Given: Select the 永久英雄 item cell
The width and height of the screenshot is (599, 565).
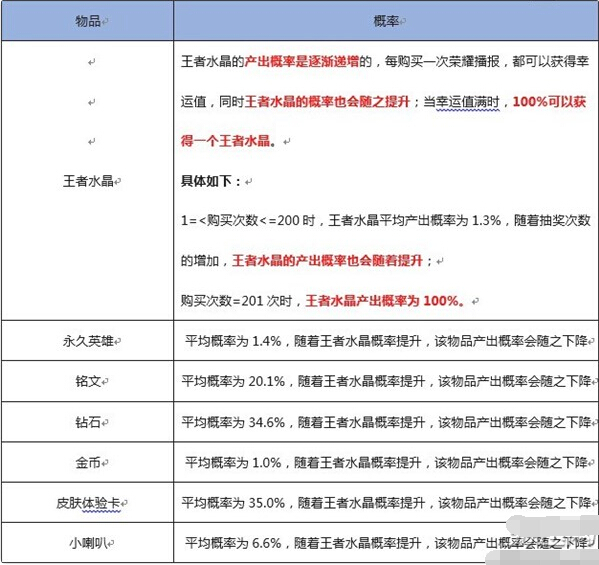Looking at the screenshot, I should 87,341.
